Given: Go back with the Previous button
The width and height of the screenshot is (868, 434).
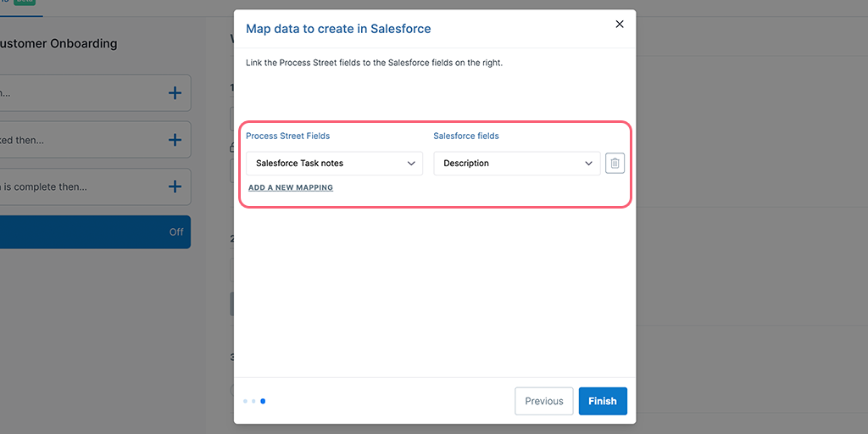Looking at the screenshot, I should [x=544, y=401].
